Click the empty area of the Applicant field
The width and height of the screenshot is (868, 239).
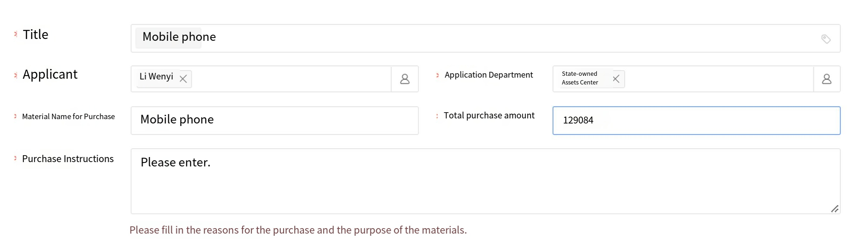[289, 79]
